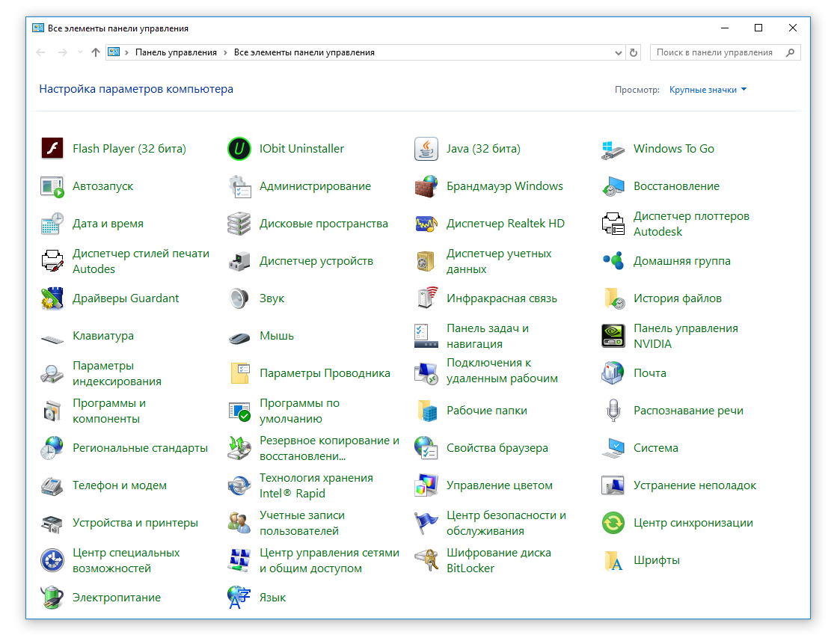Click the Панель управления NVIDIA icon
This screenshot has height=644, width=840.
613,336
